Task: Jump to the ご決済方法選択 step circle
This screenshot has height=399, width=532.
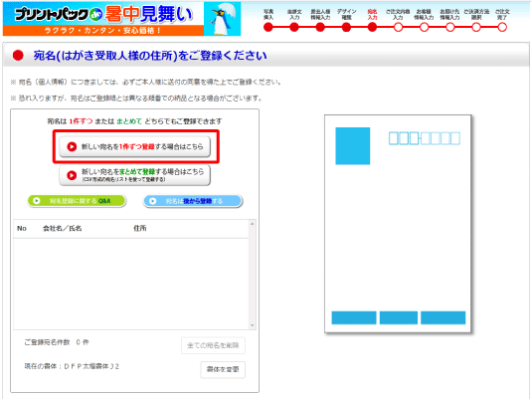Action: (x=476, y=27)
